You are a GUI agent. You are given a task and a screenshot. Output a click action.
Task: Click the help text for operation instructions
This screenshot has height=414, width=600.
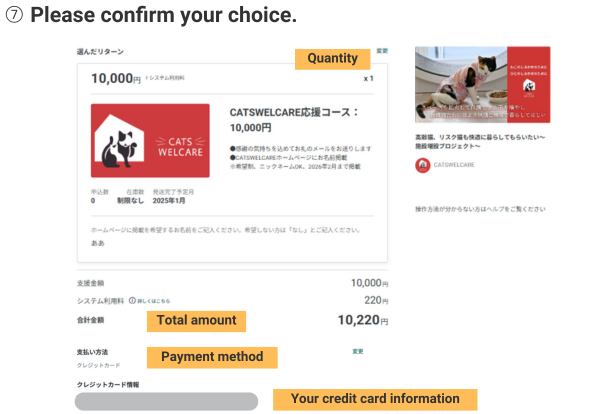(x=480, y=209)
